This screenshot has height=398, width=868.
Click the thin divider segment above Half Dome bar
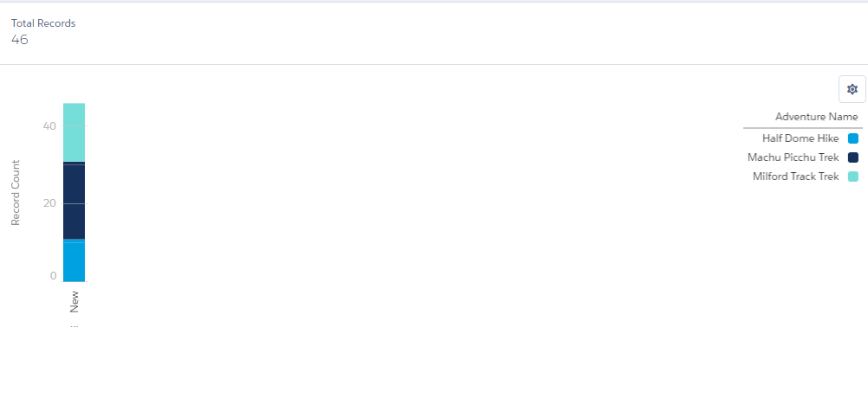74,241
